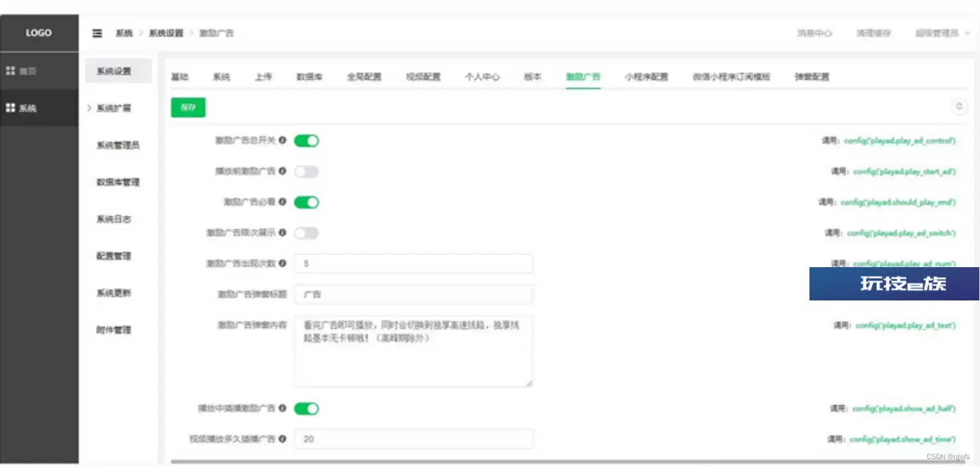Click the 激励广告弹窗内容 textarea
The height and width of the screenshot is (467, 980).
click(413, 351)
